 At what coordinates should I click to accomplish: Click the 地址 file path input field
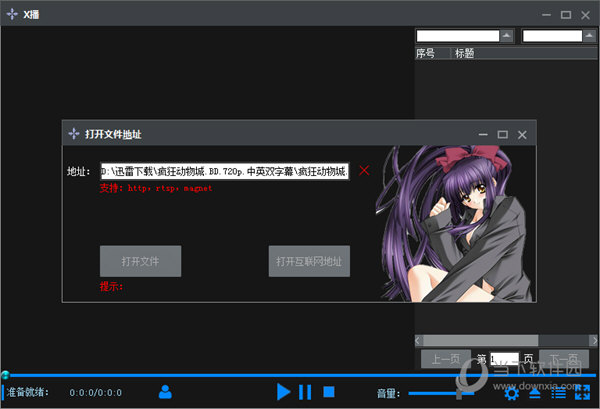(225, 171)
